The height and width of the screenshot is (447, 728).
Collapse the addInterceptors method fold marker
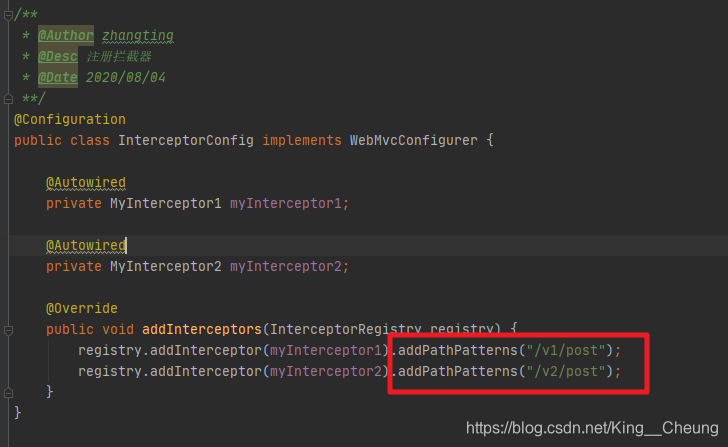click(x=8, y=330)
